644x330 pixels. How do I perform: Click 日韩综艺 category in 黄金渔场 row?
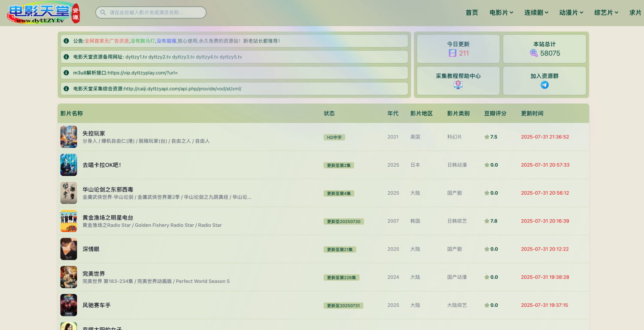tap(457, 221)
